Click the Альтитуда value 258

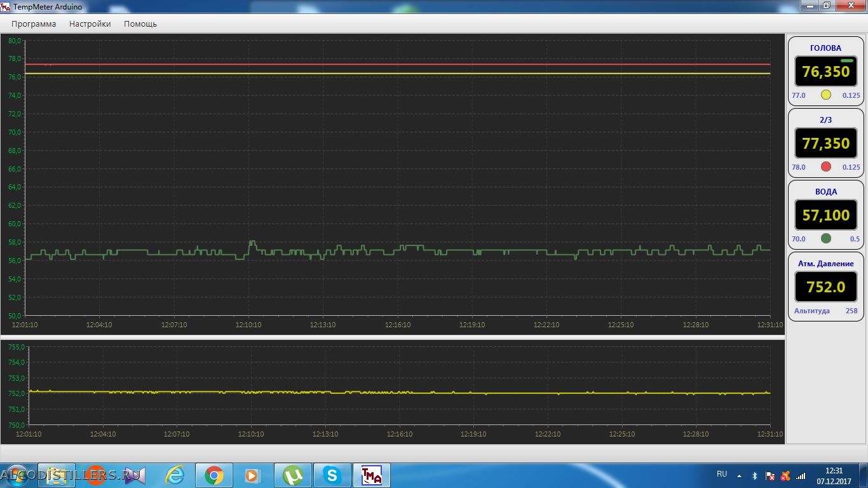pyautogui.click(x=851, y=311)
